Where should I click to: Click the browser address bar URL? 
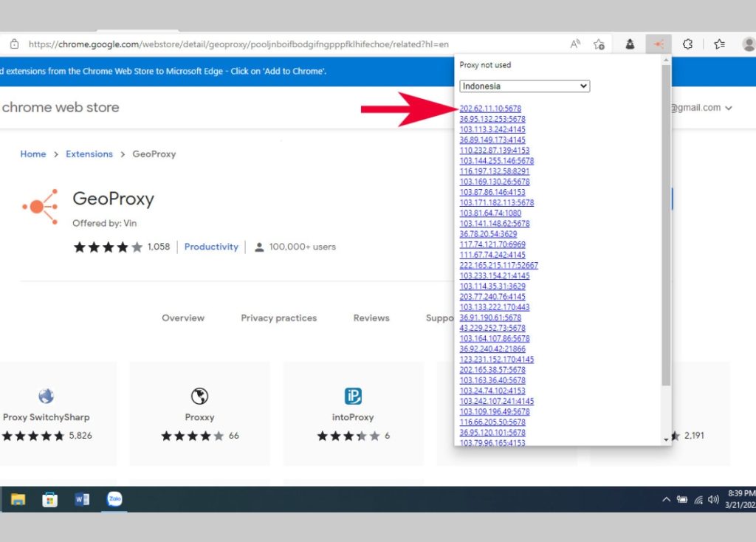coord(238,44)
